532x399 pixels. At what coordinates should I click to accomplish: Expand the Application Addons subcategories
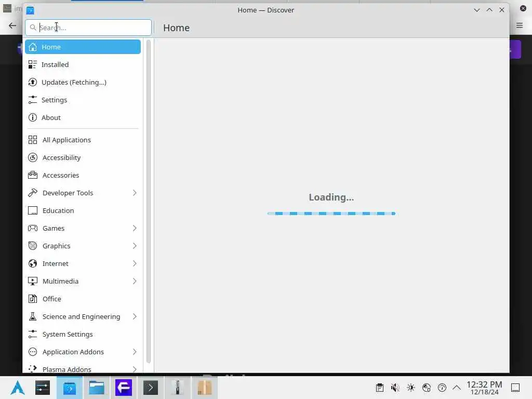coord(135,352)
